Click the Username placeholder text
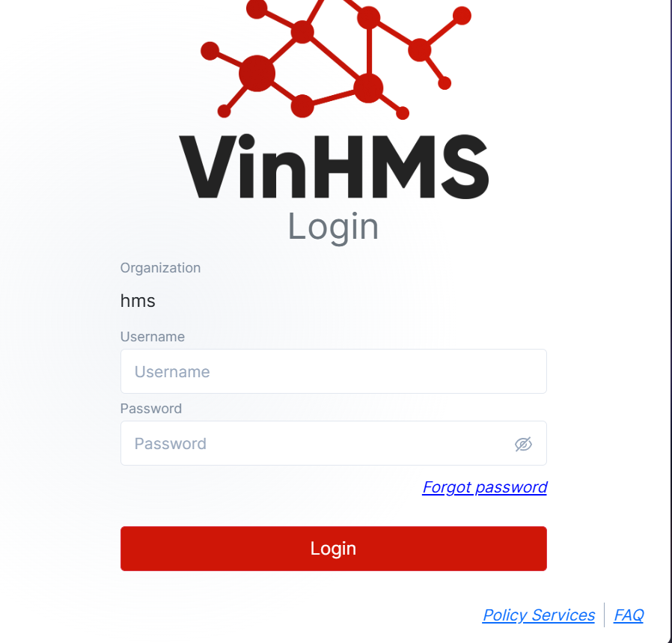The width and height of the screenshot is (672, 643). (x=172, y=372)
